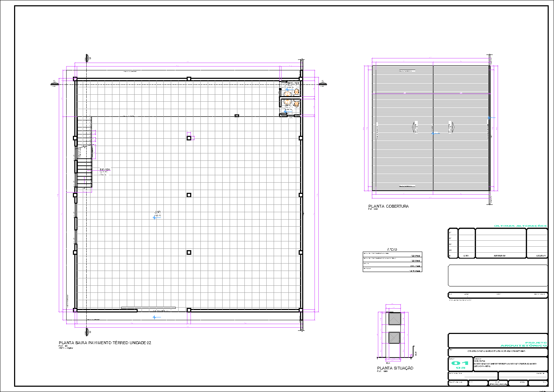Click the ESCADA staircase label

105,170
